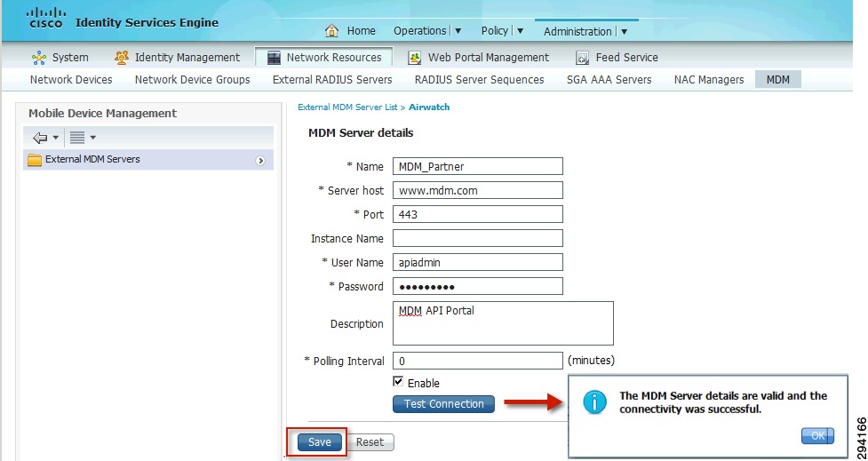The width and height of the screenshot is (868, 461).
Task: Click the Network Resources tab icon
Action: click(274, 58)
